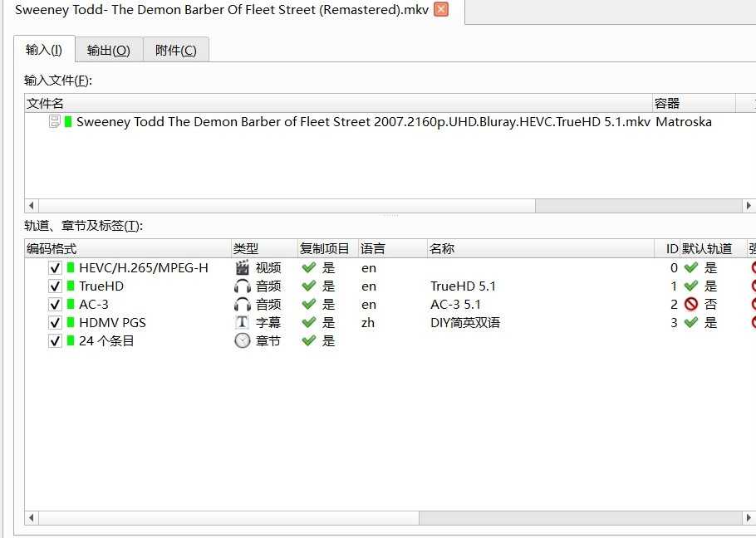Uncheck the AC-3 audio track
Screen dimensions: 756x538
pos(55,305)
